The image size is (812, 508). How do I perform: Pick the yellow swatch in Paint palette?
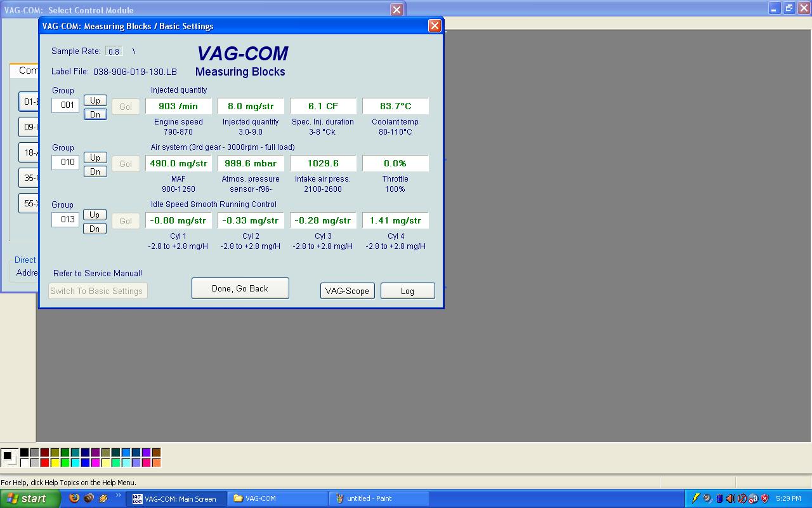click(55, 463)
